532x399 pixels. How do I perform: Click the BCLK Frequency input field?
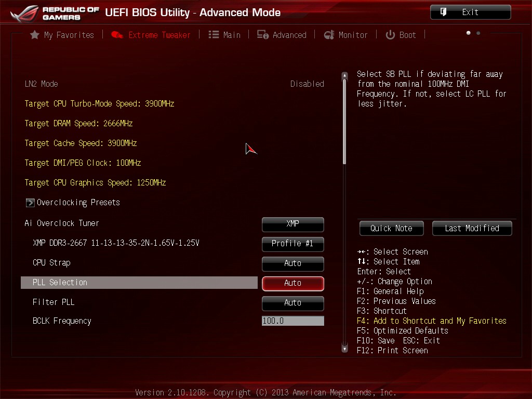293,321
